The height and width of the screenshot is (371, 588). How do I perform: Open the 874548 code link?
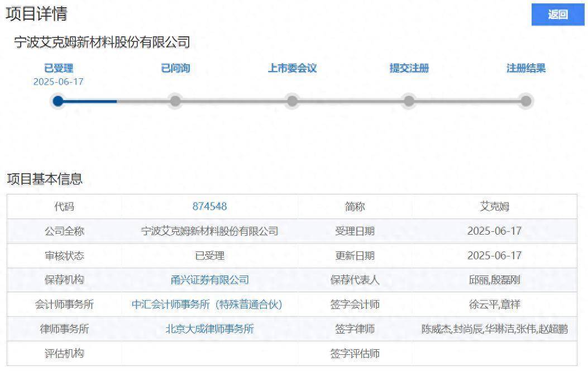pyautogui.click(x=209, y=206)
